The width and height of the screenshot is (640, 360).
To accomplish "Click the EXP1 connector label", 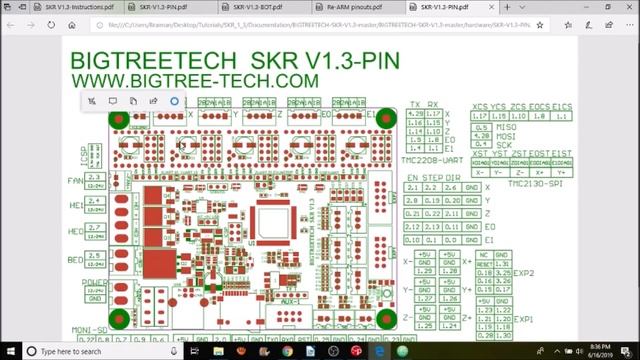I will 523,319.
